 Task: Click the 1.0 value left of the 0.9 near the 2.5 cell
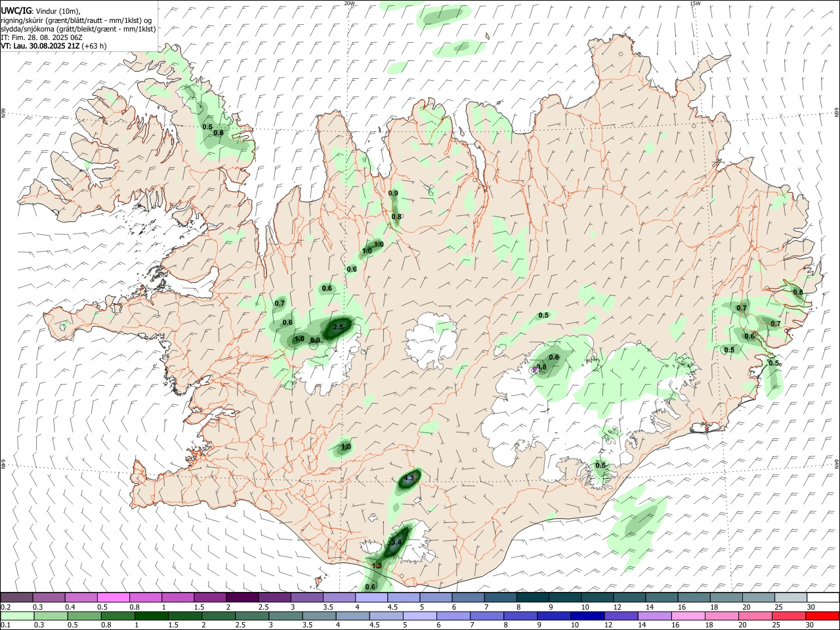coord(299,339)
